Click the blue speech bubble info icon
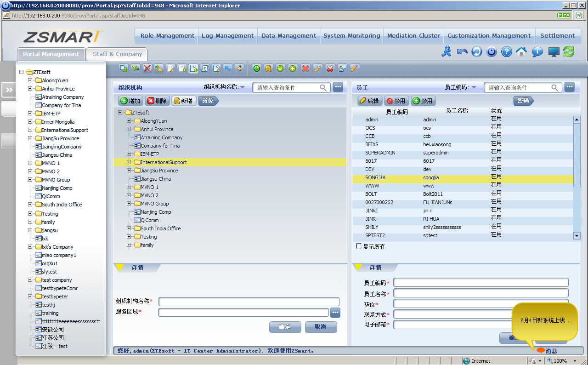 pos(537,51)
